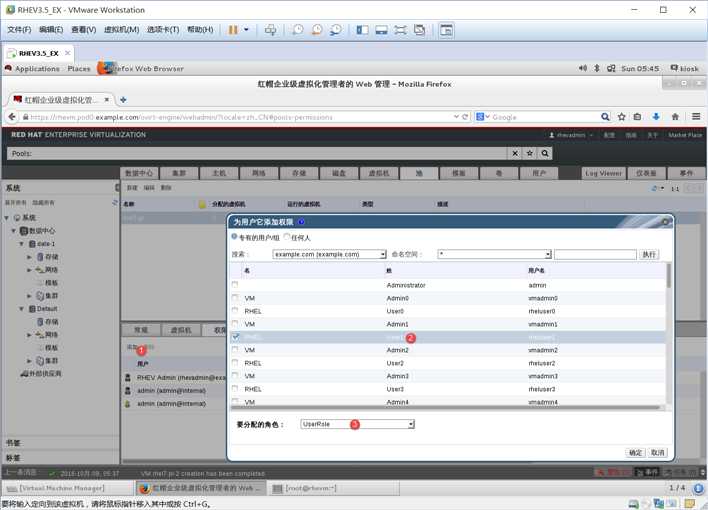The width and height of the screenshot is (708, 510).
Task: Click the 事件 events button
Action: 686,173
